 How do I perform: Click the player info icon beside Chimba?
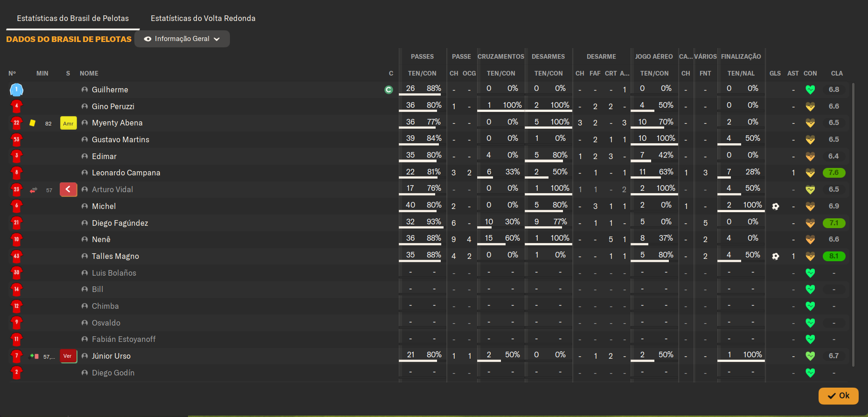(x=84, y=306)
